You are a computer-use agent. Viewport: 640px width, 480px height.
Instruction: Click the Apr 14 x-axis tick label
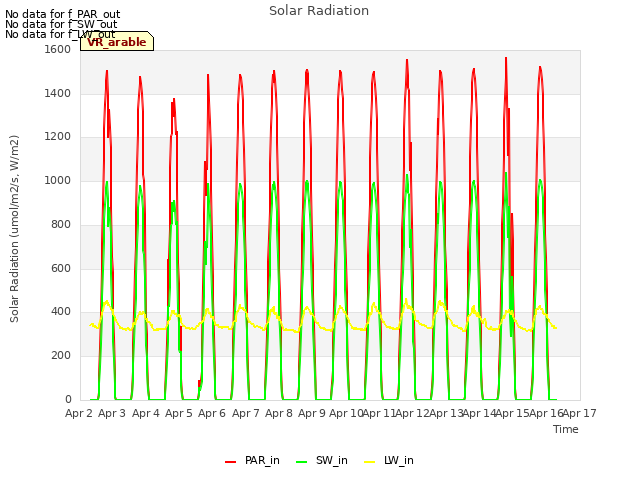(479, 413)
